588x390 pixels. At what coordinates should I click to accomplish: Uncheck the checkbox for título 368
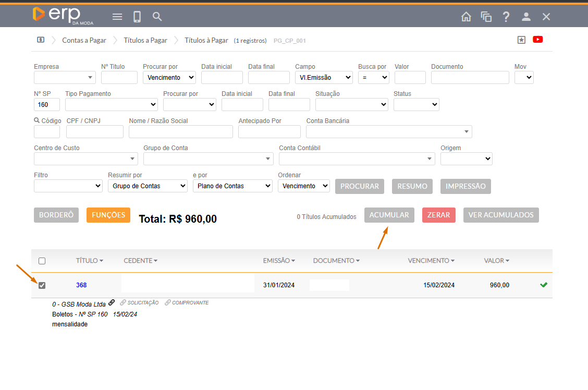coord(42,285)
